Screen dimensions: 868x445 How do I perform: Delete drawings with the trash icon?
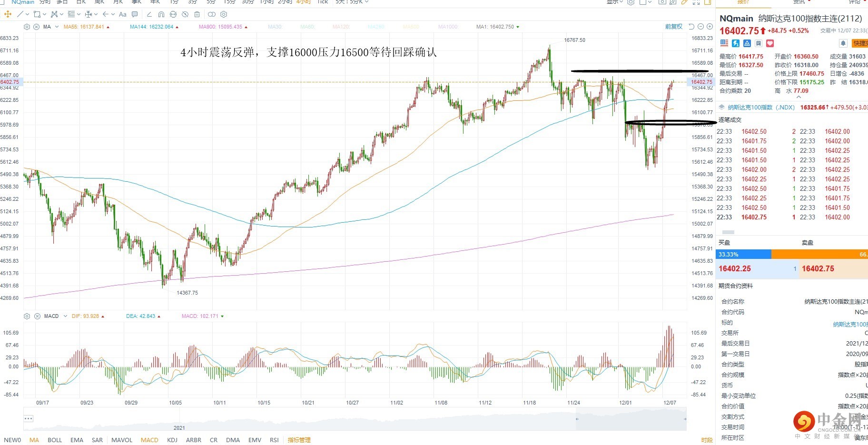pos(197,14)
